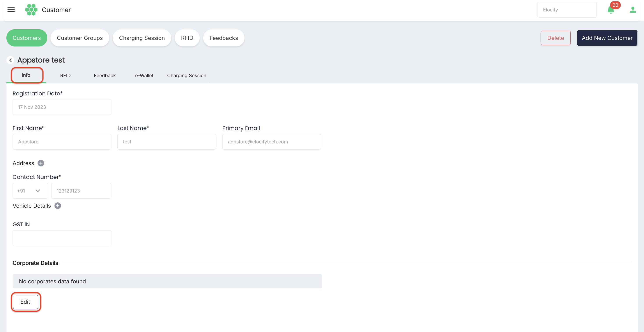The width and height of the screenshot is (644, 332).
Task: Open notifications bell with 20 badge
Action: pos(611,10)
